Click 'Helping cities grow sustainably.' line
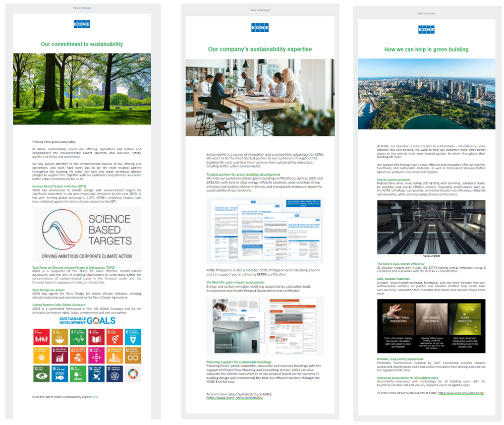This screenshot has height=425, width=504. click(x=54, y=141)
